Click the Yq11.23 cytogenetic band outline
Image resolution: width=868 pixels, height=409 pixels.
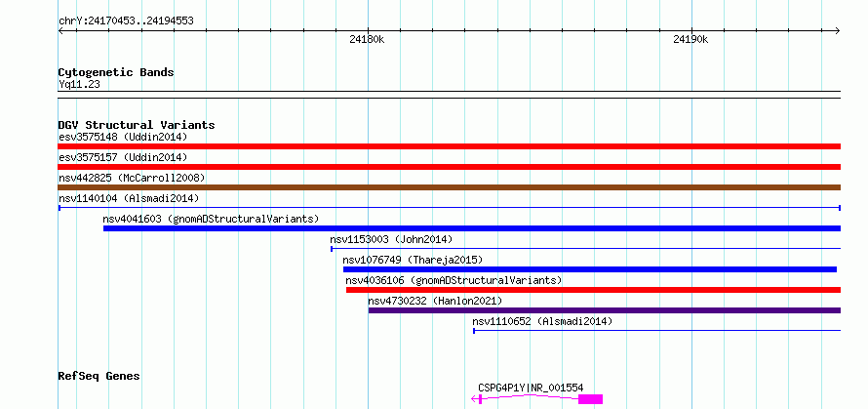click(449, 95)
